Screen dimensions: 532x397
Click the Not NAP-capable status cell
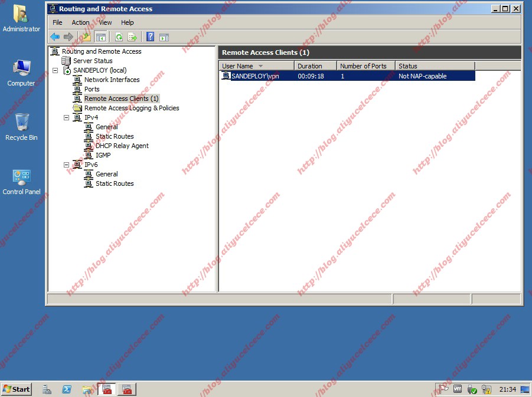tap(422, 76)
